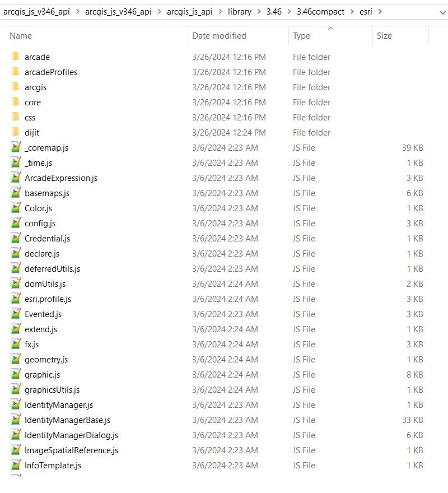448x493 pixels.
Task: Select the IdentityManager.js file icon
Action: [x=15, y=404]
